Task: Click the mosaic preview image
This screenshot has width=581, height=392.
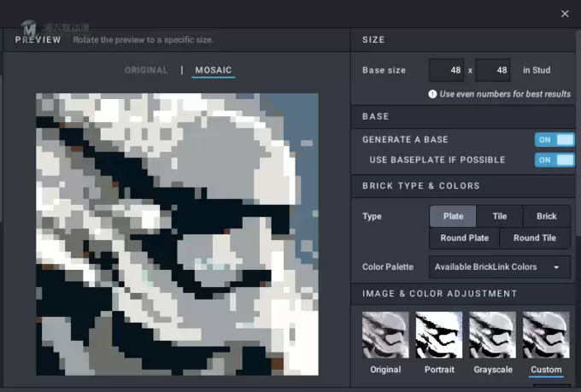Action: [177, 234]
